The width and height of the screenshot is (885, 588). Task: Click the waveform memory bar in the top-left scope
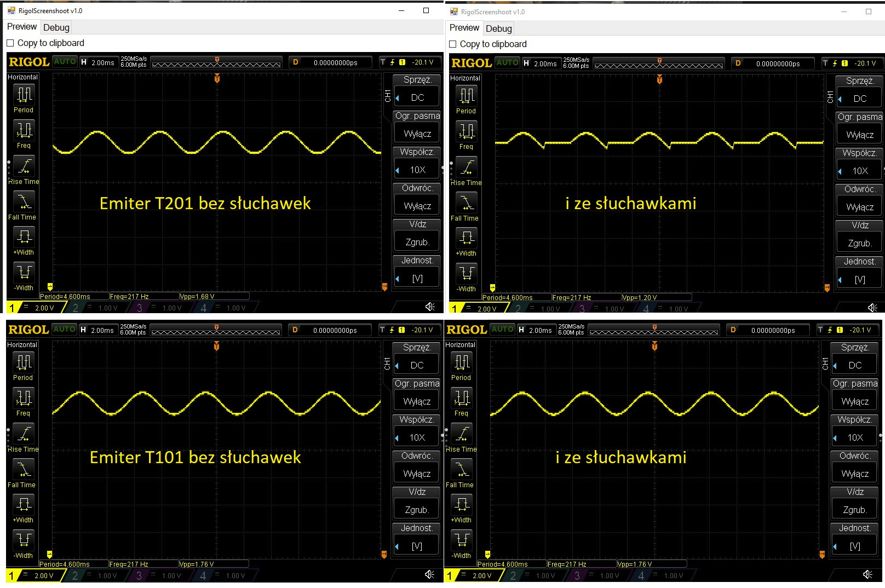216,63
